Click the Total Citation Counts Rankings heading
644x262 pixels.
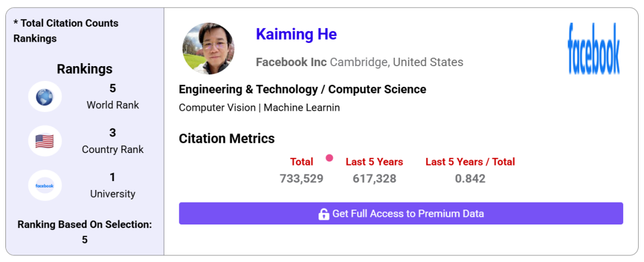click(66, 31)
